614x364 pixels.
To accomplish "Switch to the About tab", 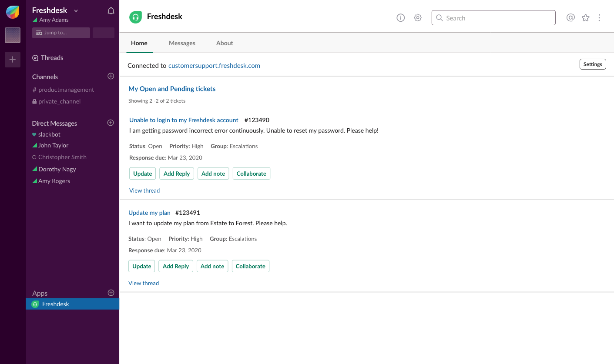I will tap(225, 43).
